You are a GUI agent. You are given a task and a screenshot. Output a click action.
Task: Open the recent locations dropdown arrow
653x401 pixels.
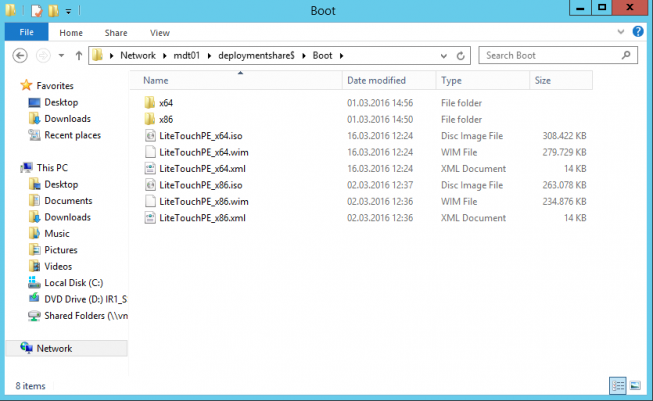61,55
